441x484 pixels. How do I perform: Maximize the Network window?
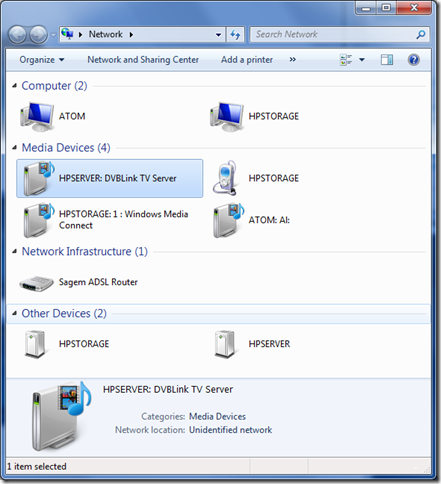click(x=386, y=8)
